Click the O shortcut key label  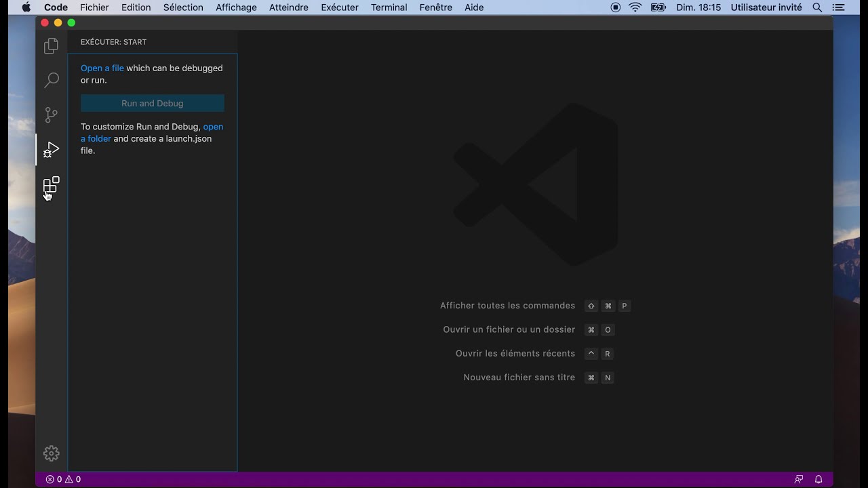[x=608, y=330]
